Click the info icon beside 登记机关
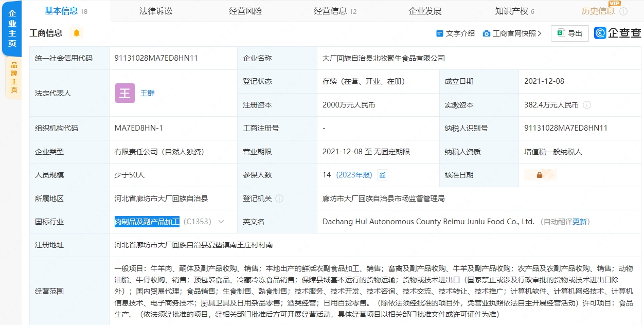The image size is (644, 325). (279, 198)
